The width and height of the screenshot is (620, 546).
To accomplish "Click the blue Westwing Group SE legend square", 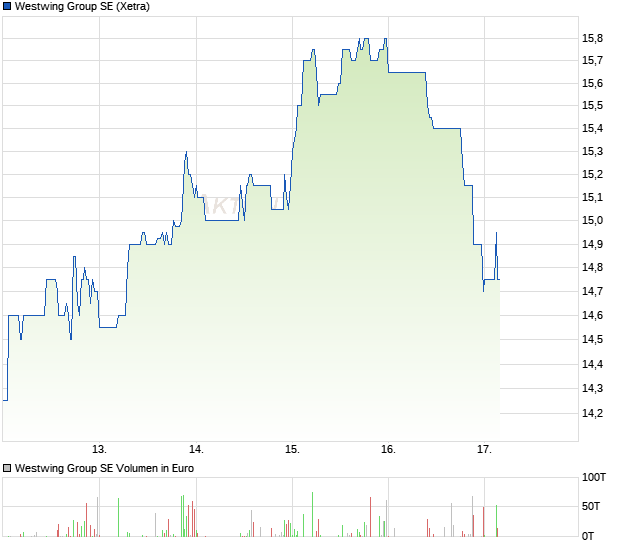I will point(7,6).
